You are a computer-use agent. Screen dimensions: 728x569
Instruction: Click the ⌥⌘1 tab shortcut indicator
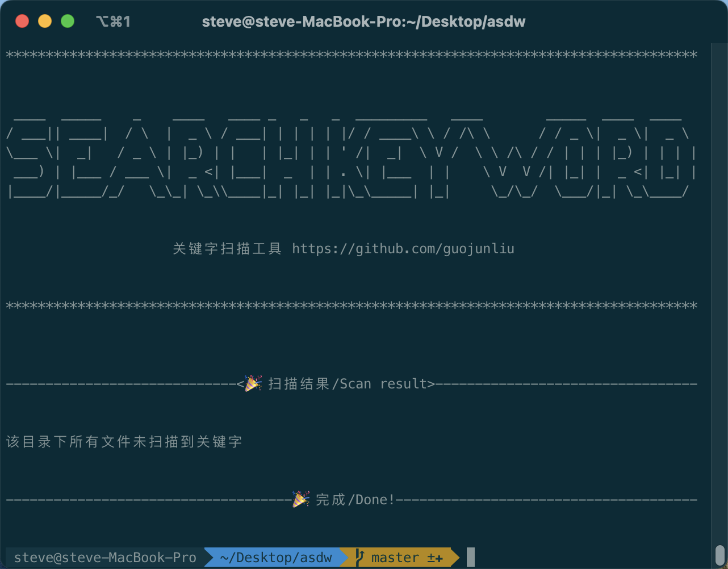(x=113, y=22)
